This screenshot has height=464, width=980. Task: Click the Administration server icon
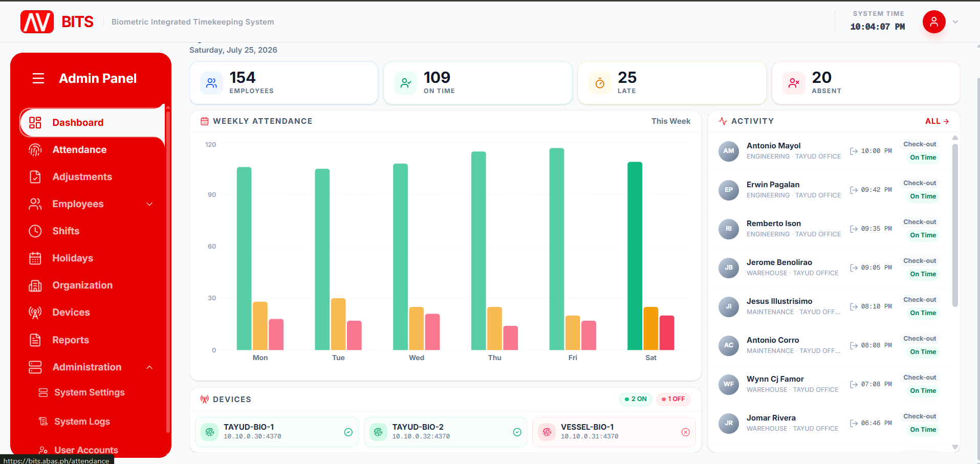(35, 367)
